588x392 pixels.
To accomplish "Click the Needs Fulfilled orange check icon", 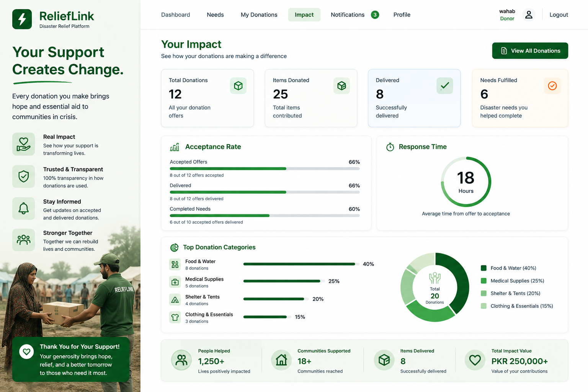I will 552,86.
